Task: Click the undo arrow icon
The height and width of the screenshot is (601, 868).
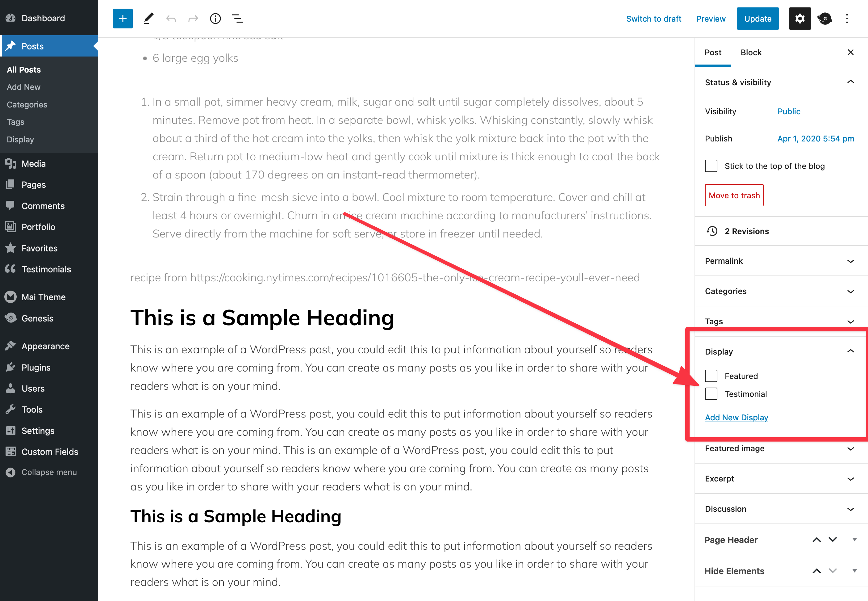Action: pos(171,19)
